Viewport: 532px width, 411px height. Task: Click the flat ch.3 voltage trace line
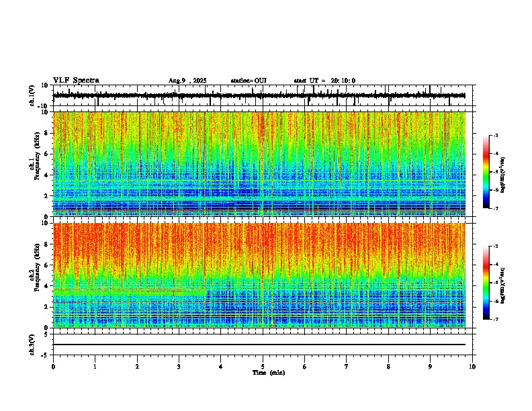pos(259,345)
